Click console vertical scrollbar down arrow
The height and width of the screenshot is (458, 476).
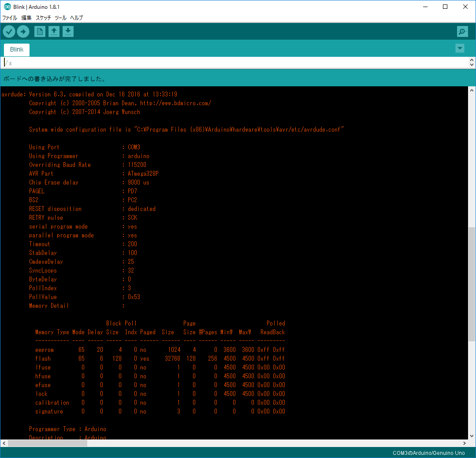(472, 436)
